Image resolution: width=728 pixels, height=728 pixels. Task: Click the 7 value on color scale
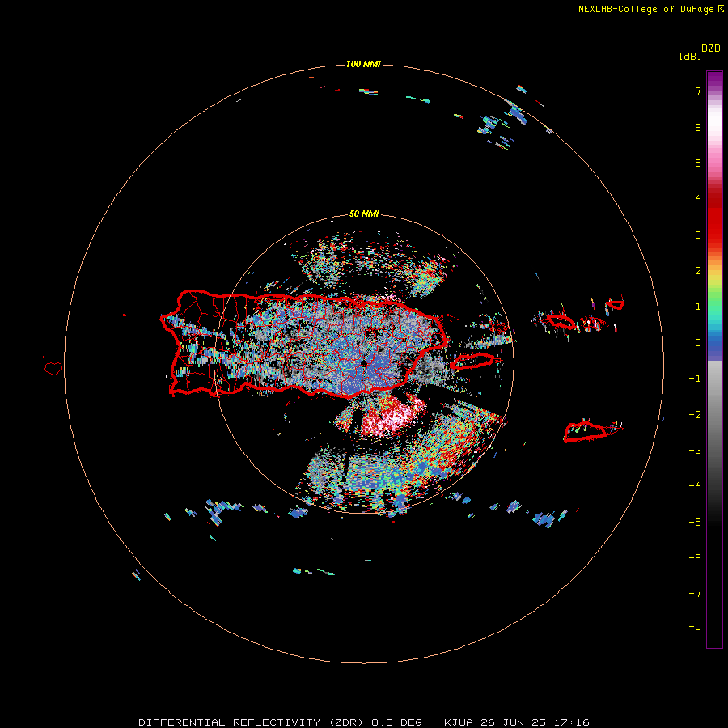[698, 91]
